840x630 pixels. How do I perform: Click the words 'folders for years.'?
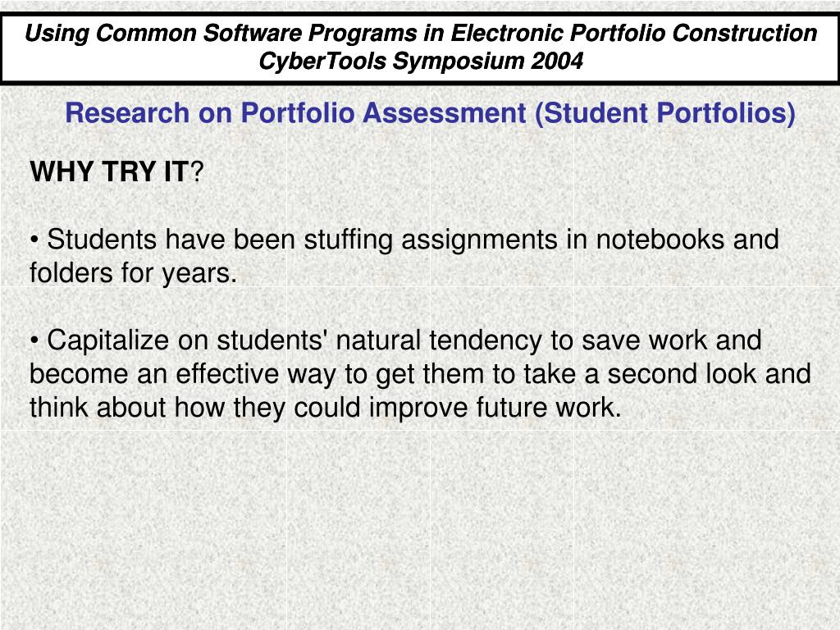[x=133, y=272]
